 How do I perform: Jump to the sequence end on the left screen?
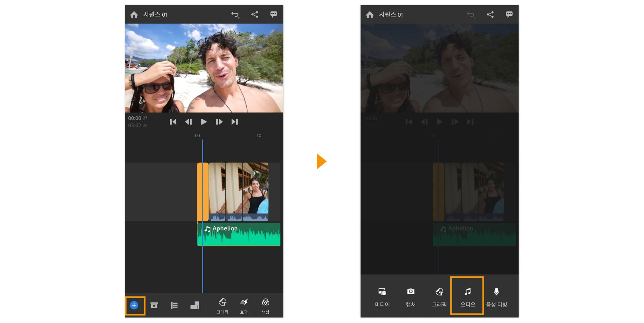234,122
